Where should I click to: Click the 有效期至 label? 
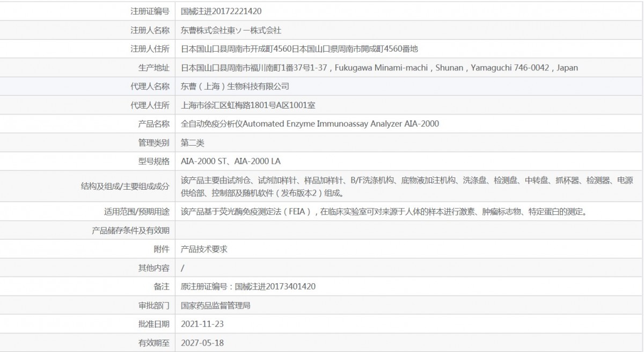point(153,342)
